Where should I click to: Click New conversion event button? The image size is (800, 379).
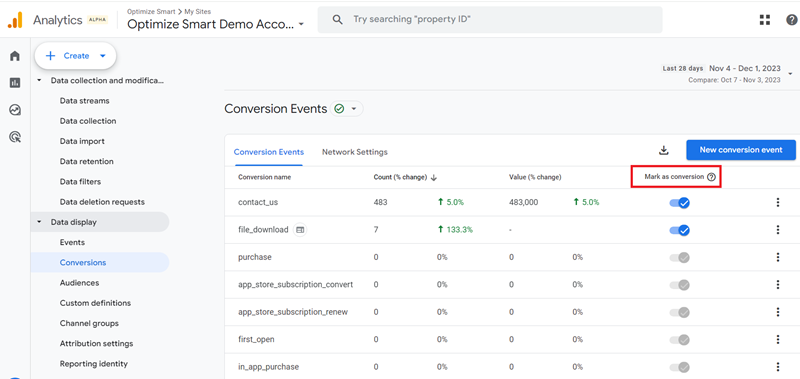(741, 150)
